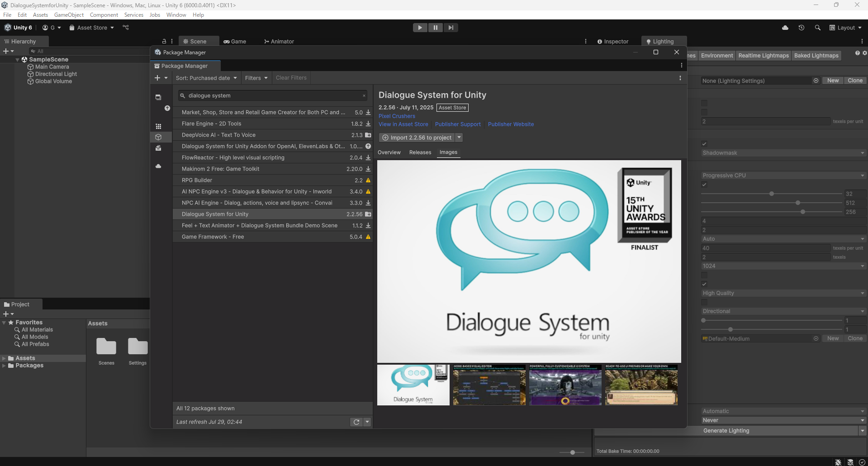
Task: Open Lighting window help icon
Action: [857, 53]
